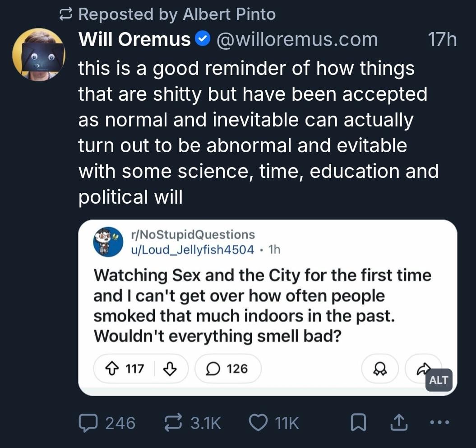476x448 pixels.
Task: Open the embedded Reddit screenshot image
Action: (267, 307)
